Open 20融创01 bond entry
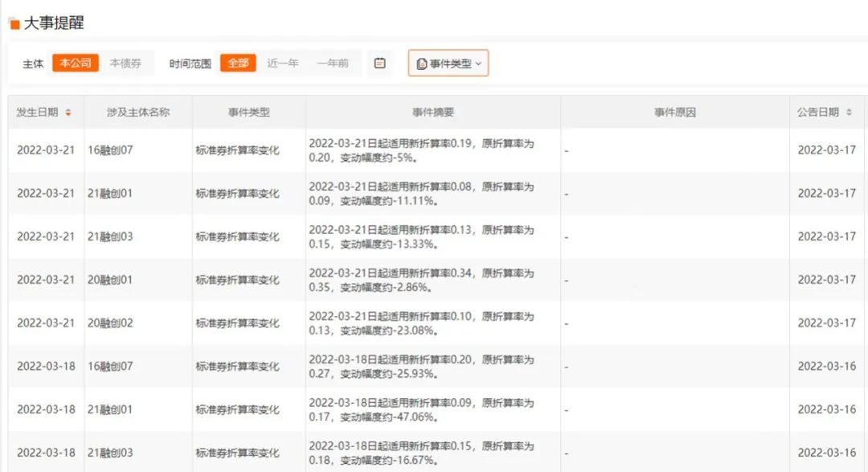The height and width of the screenshot is (472, 868). pyautogui.click(x=111, y=280)
